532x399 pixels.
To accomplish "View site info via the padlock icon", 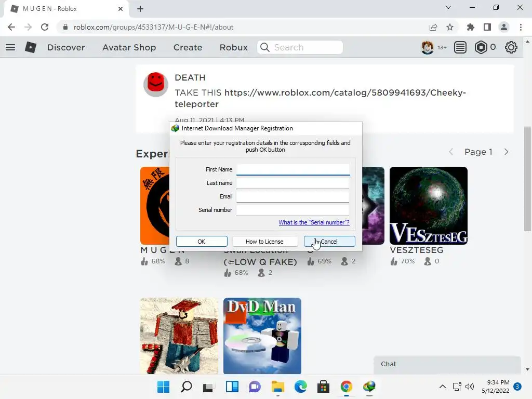I will coord(65,27).
